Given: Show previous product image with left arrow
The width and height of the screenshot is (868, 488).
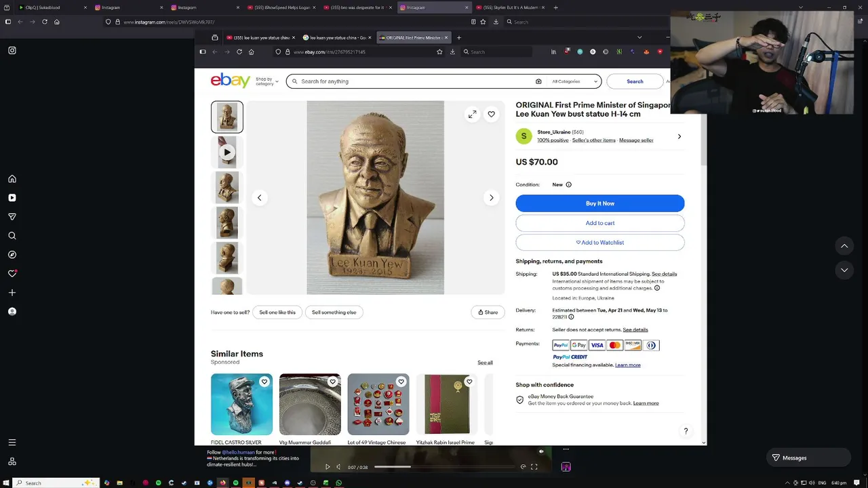Looking at the screenshot, I should [259, 198].
